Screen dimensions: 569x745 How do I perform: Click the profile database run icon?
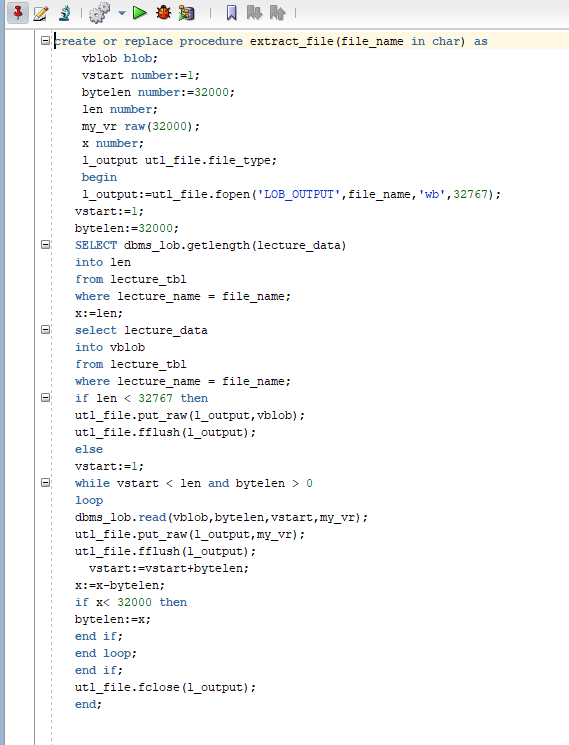point(187,13)
